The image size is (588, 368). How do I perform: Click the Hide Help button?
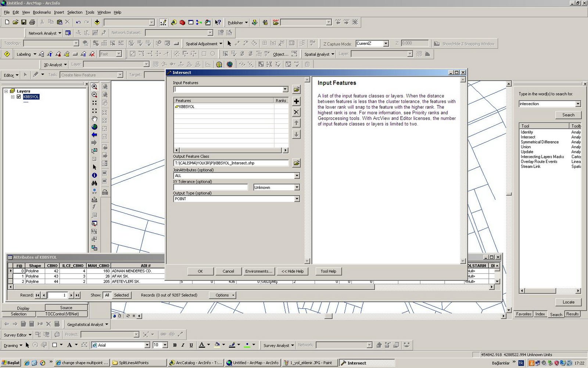coord(293,271)
